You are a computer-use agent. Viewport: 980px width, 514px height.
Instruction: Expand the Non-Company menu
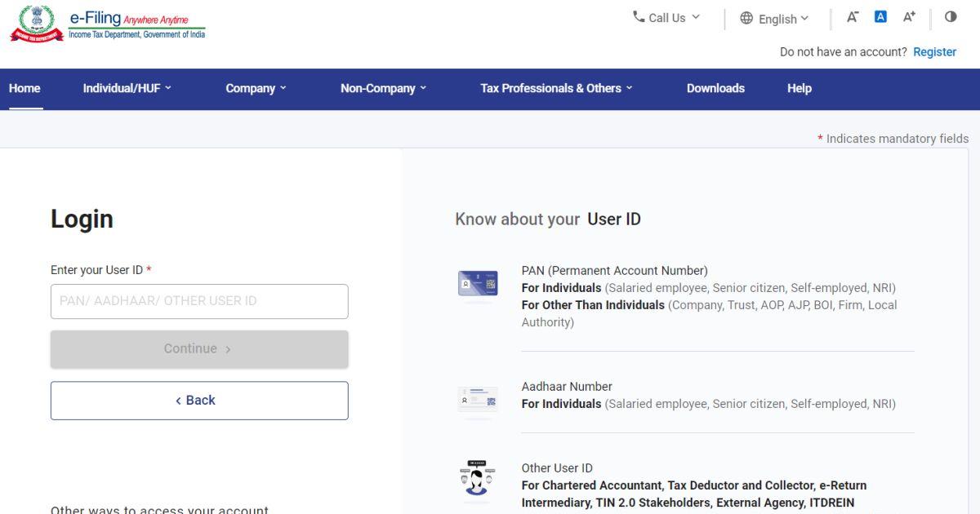coord(383,88)
